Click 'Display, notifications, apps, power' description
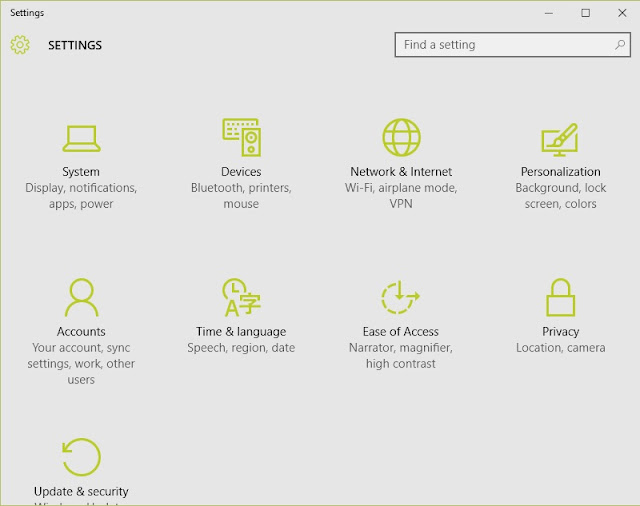Screen dimensions: 640x506 tap(81, 196)
